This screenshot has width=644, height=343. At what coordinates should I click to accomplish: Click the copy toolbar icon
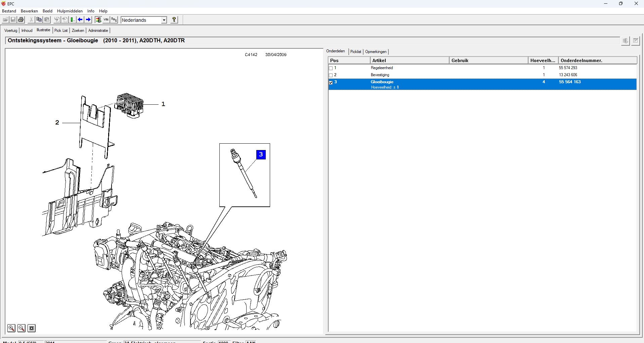point(39,20)
